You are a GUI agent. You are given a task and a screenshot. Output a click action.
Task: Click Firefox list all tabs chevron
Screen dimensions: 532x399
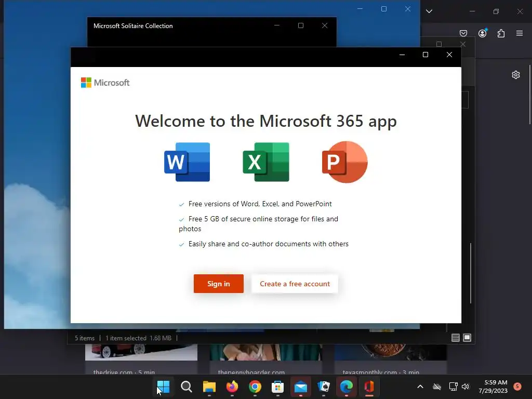click(429, 11)
